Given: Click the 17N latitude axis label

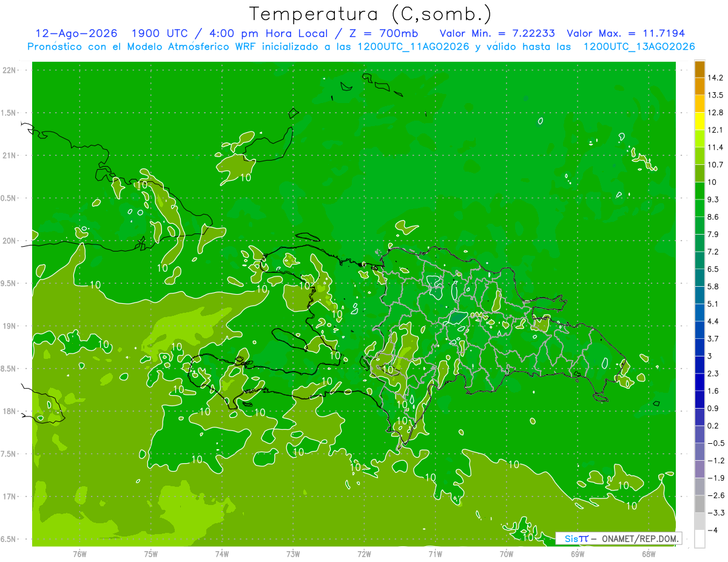Looking at the screenshot, I should click(x=10, y=497).
